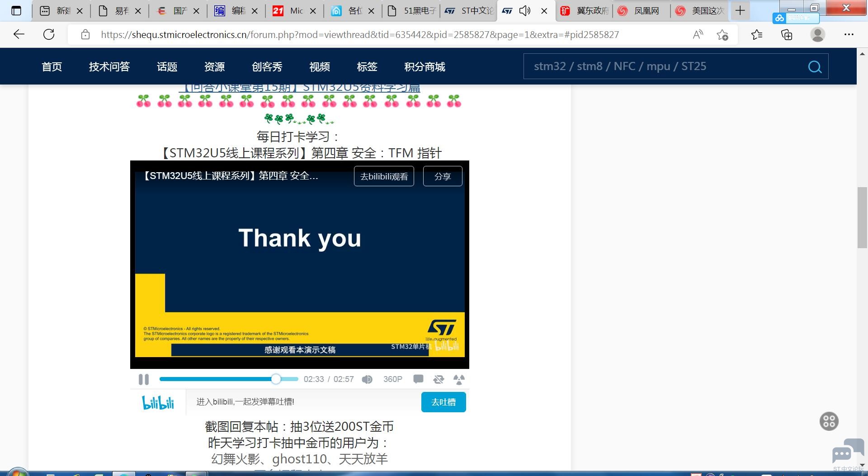Screen dimensions: 868x476
Task: Reload the page with the refresh icon
Action: coord(49,34)
